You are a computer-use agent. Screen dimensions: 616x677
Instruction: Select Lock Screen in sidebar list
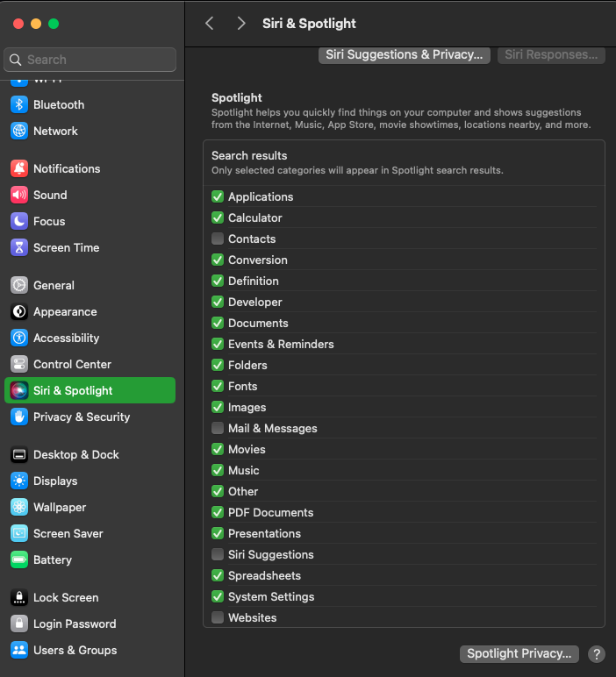pos(66,597)
